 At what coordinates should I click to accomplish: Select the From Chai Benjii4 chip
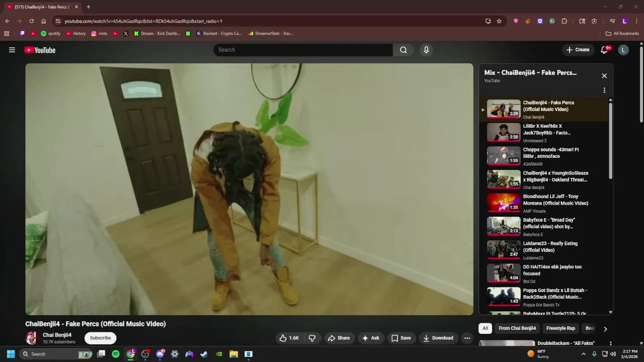pyautogui.click(x=517, y=328)
